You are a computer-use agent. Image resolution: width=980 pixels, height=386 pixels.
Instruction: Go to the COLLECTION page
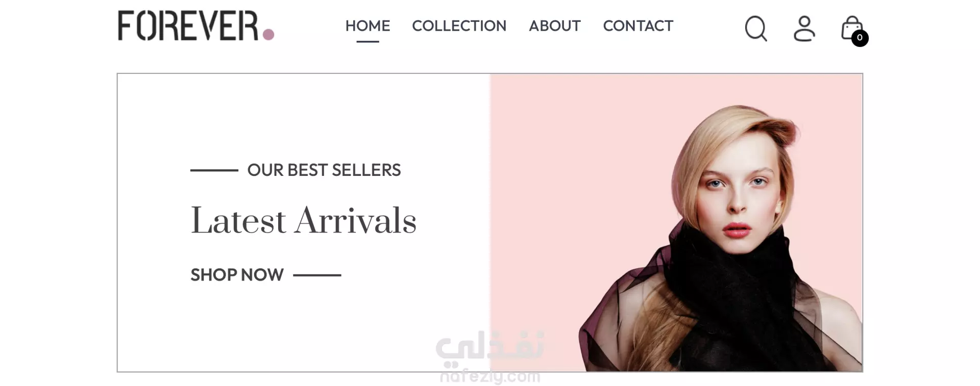point(459,25)
